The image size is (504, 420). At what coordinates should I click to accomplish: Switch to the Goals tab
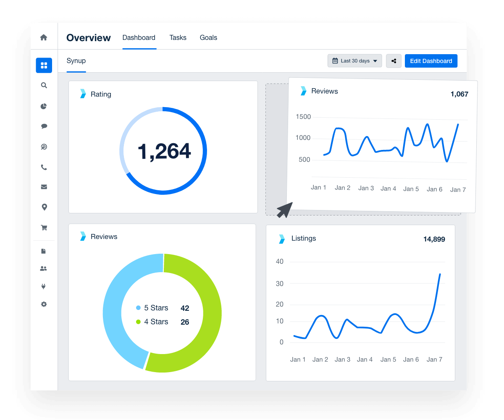[x=208, y=37]
